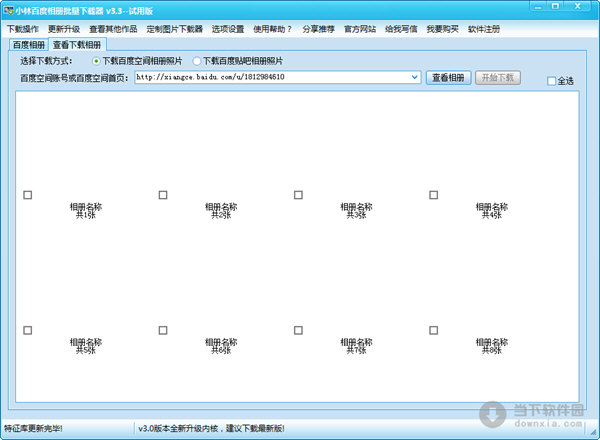This screenshot has height=440, width=600.
Task: Switch to the 百度相册 tab
Action: 29,45
